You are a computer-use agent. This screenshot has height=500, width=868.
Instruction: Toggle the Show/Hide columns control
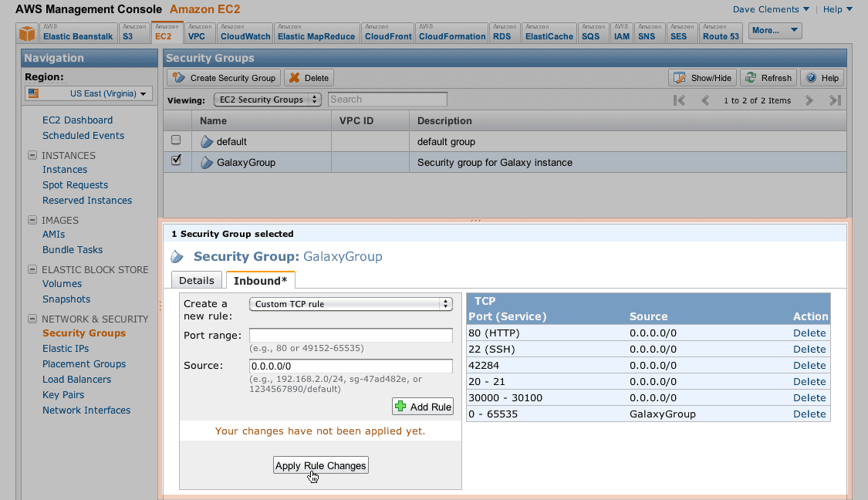[701, 77]
